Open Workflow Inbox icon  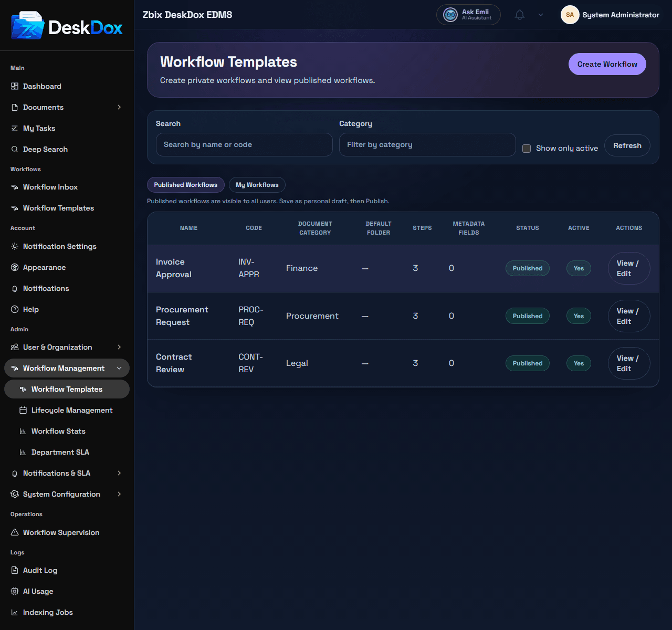pyautogui.click(x=15, y=187)
